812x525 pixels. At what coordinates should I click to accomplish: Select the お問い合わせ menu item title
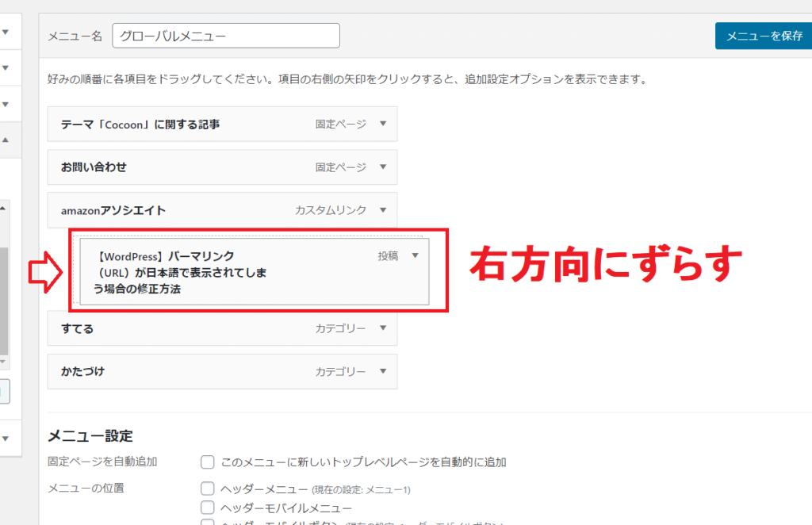(x=94, y=167)
